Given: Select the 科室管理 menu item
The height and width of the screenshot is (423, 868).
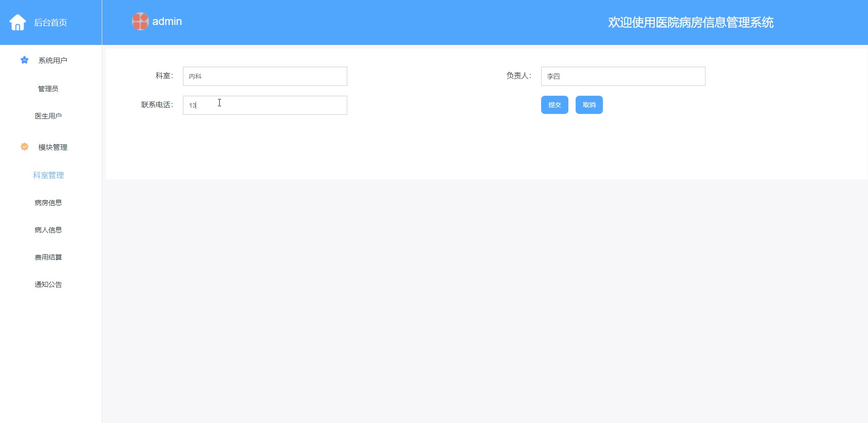Looking at the screenshot, I should pyautogui.click(x=48, y=175).
